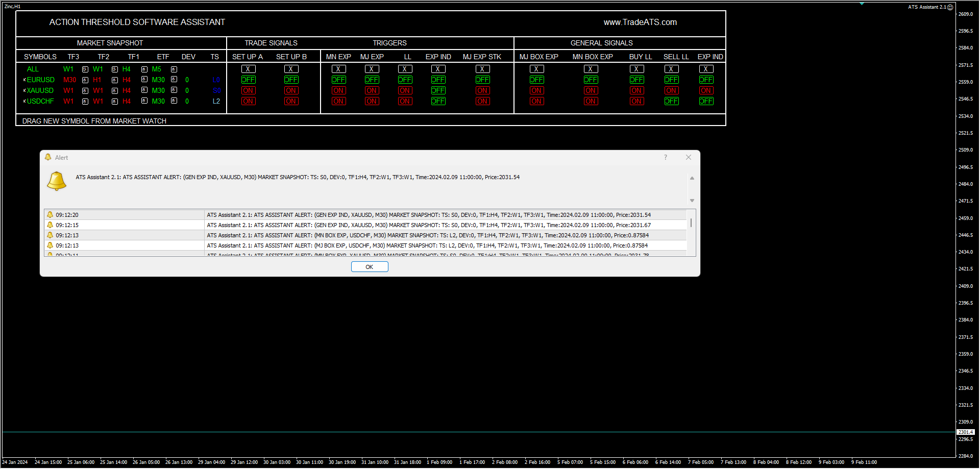Open XAUUSD ETF M30 timeframe selector
This screenshot has height=469, width=980.
coord(174,90)
